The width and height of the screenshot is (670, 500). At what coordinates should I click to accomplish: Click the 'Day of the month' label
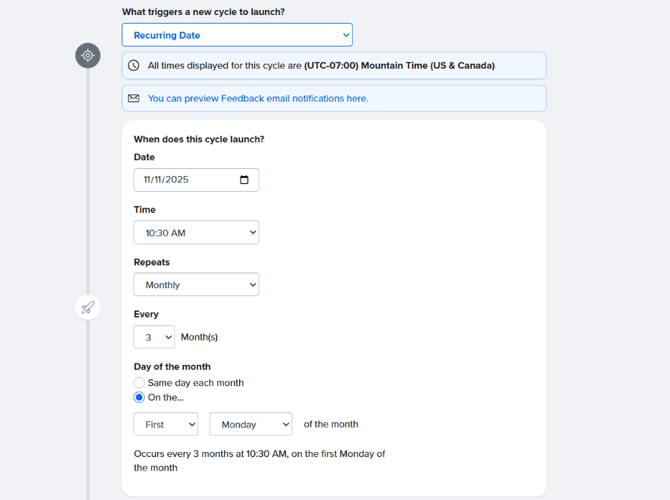[x=172, y=367]
